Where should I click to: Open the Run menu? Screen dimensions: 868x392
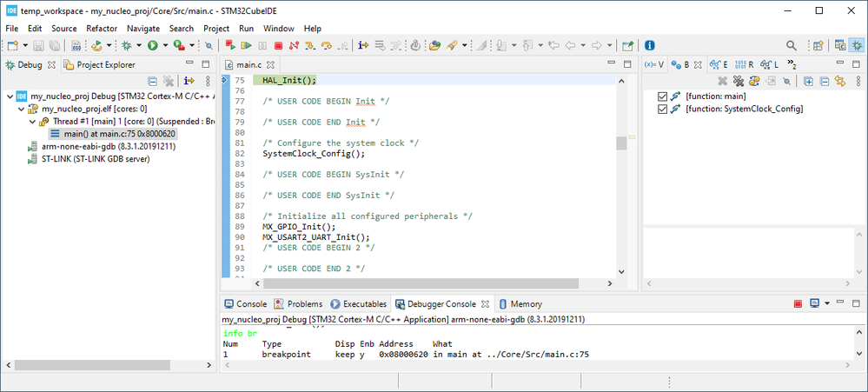pyautogui.click(x=247, y=28)
